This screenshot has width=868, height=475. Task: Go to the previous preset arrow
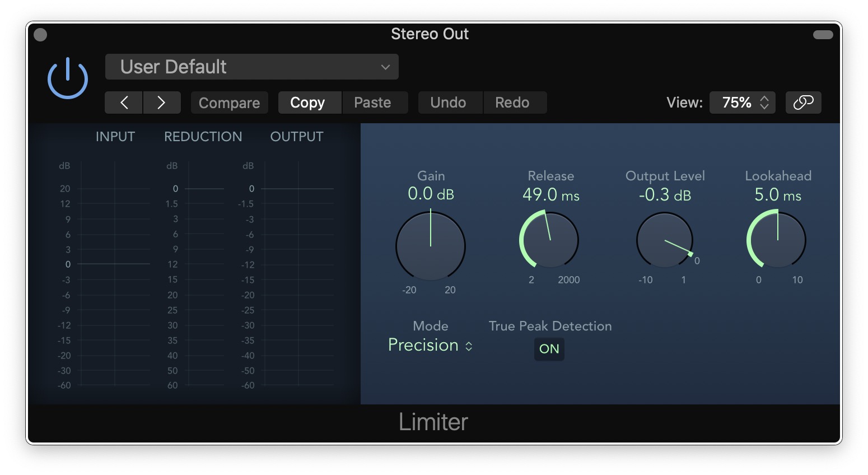pyautogui.click(x=124, y=103)
